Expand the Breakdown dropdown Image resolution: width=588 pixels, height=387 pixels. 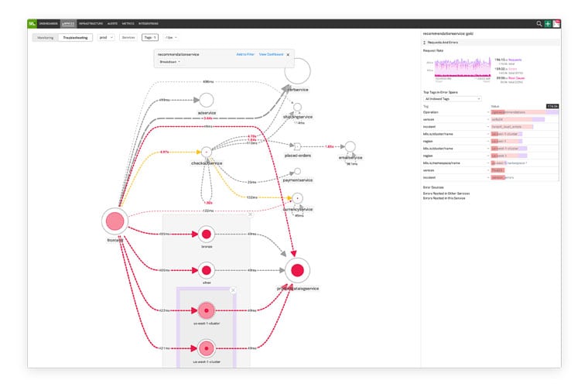click(x=169, y=62)
